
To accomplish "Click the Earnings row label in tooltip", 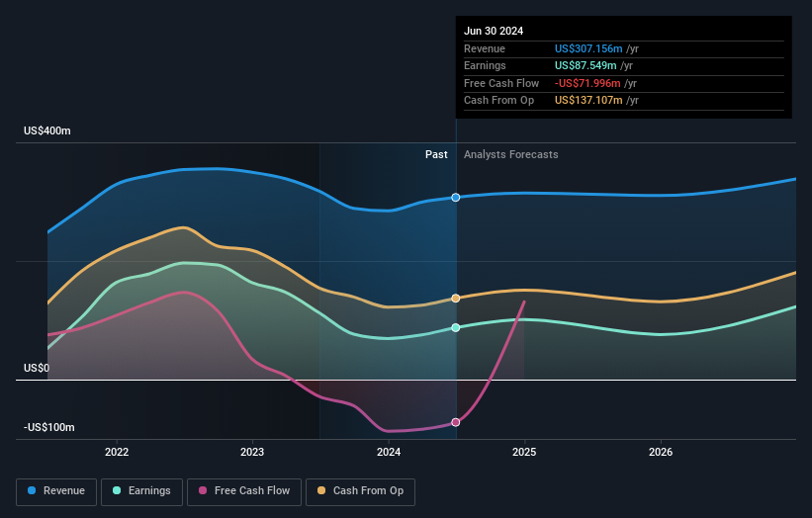I will point(485,65).
